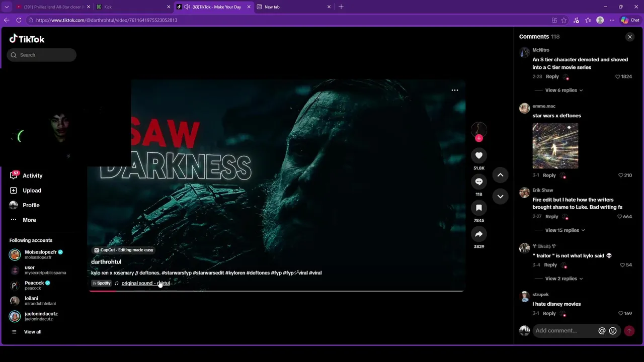644x362 pixels.
Task: Open jaelonindacutz following account
Action: [34, 316]
